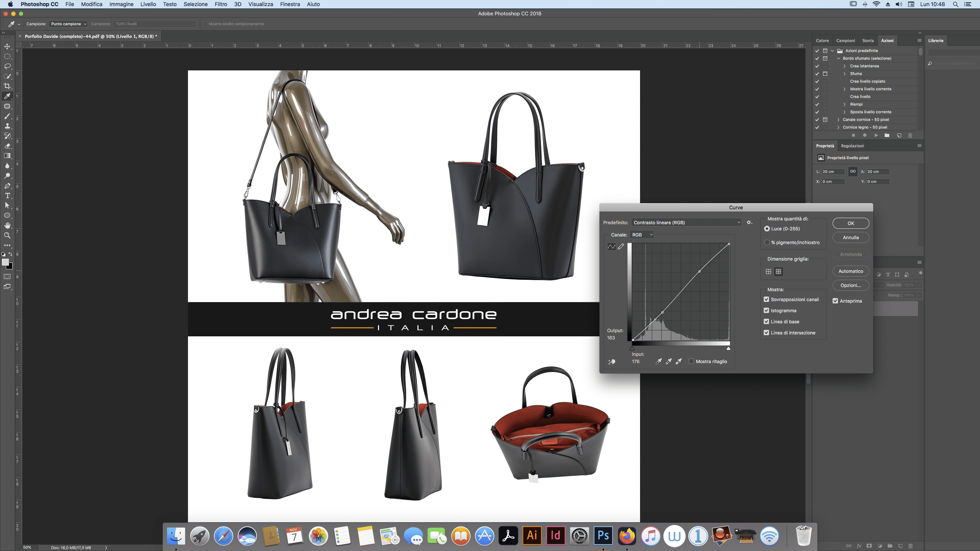The image size is (980, 551).
Task: Switch to the Storia tab
Action: [x=868, y=41]
